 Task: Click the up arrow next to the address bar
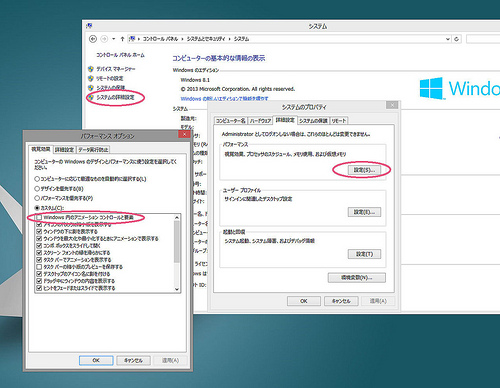[x=122, y=39]
